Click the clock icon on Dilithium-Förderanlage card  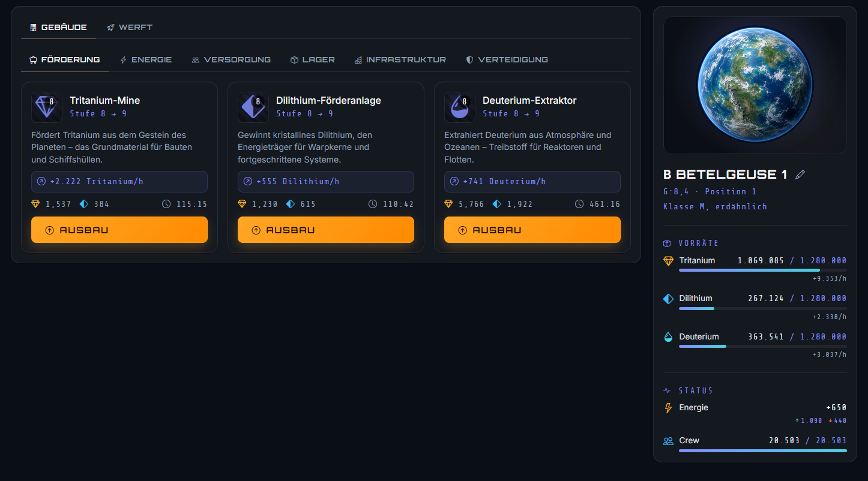[373, 204]
